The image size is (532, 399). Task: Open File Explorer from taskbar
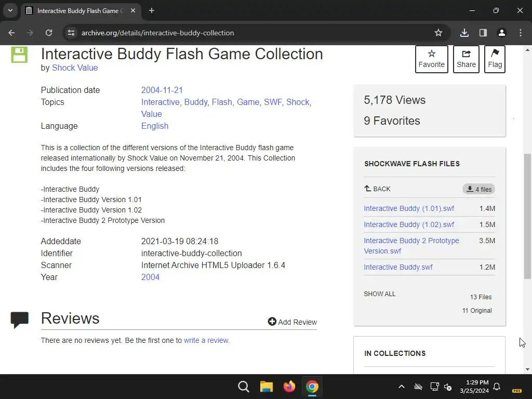[267, 387]
